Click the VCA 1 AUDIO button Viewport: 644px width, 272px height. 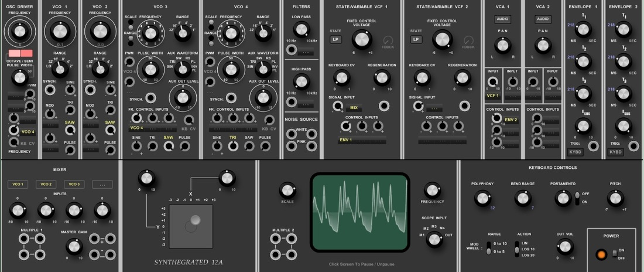pos(503,19)
